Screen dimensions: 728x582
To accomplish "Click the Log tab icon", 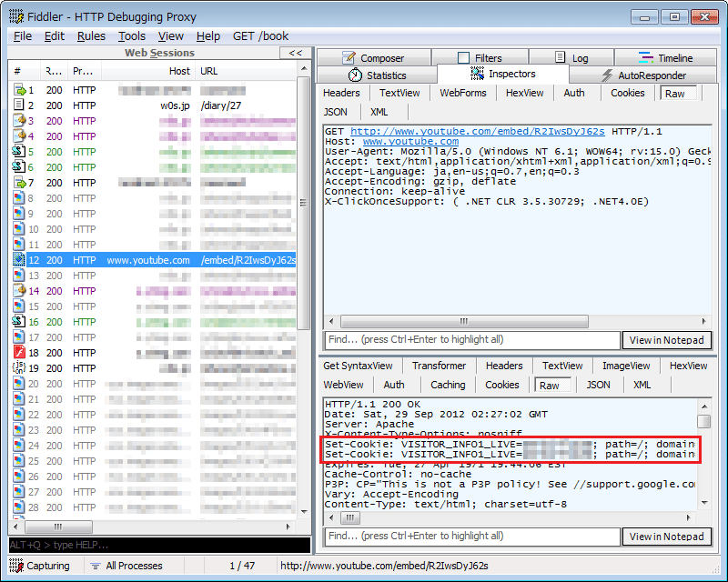I will [560, 58].
